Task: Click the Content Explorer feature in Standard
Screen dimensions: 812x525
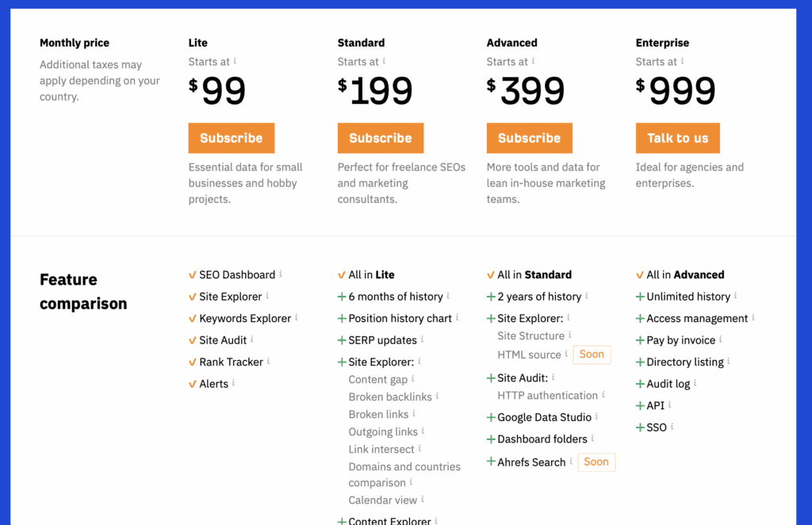Action: (x=389, y=520)
